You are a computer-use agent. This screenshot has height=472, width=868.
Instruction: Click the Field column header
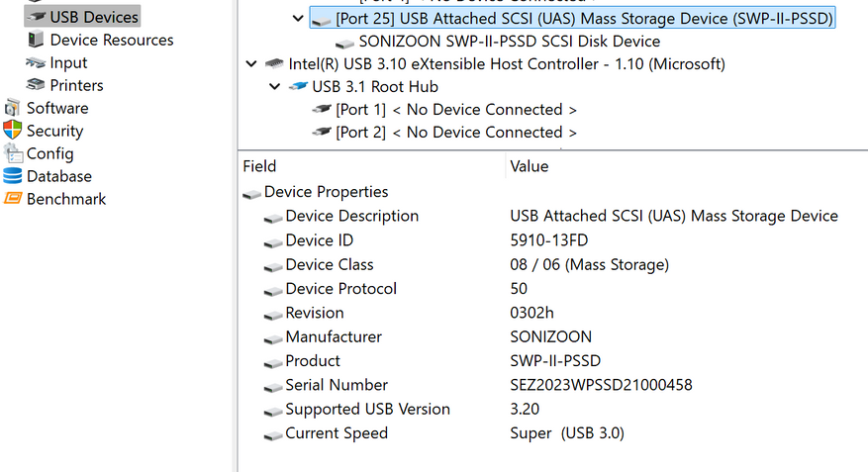(x=259, y=166)
